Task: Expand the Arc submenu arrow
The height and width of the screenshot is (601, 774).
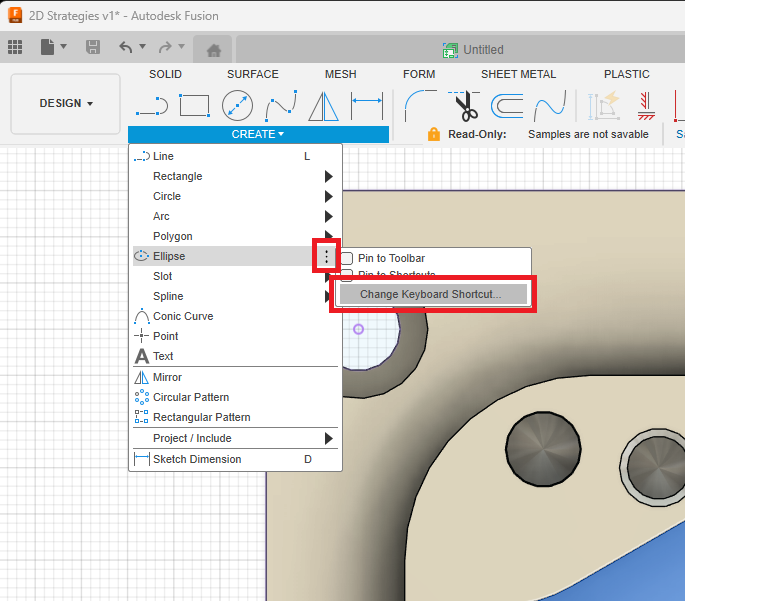Action: pyautogui.click(x=328, y=216)
